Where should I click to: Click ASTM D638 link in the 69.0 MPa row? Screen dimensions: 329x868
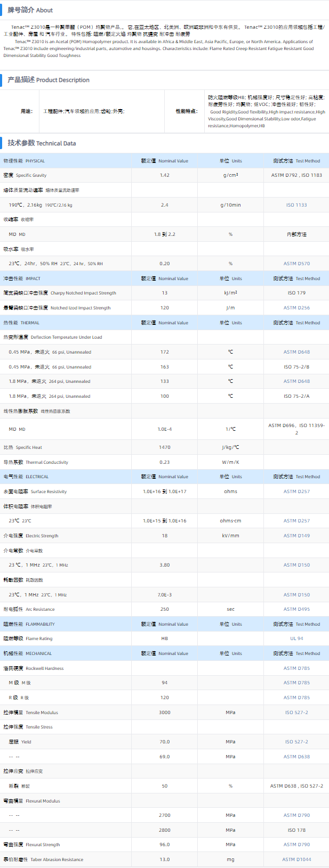tap(296, 757)
